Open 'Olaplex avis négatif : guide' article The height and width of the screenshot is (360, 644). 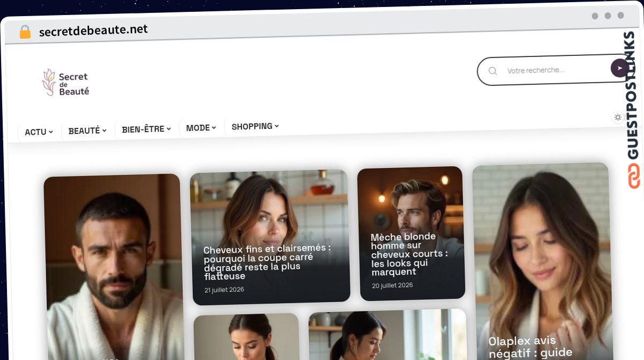pos(530,347)
